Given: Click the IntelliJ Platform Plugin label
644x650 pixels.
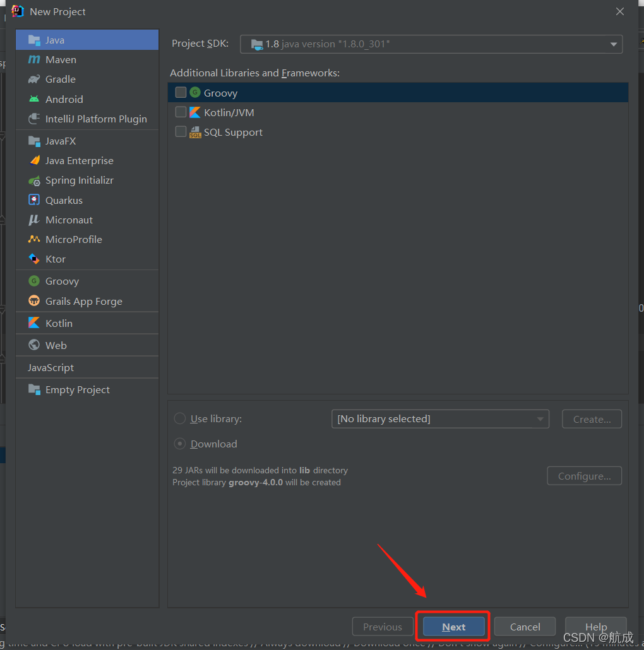Looking at the screenshot, I should coord(96,119).
